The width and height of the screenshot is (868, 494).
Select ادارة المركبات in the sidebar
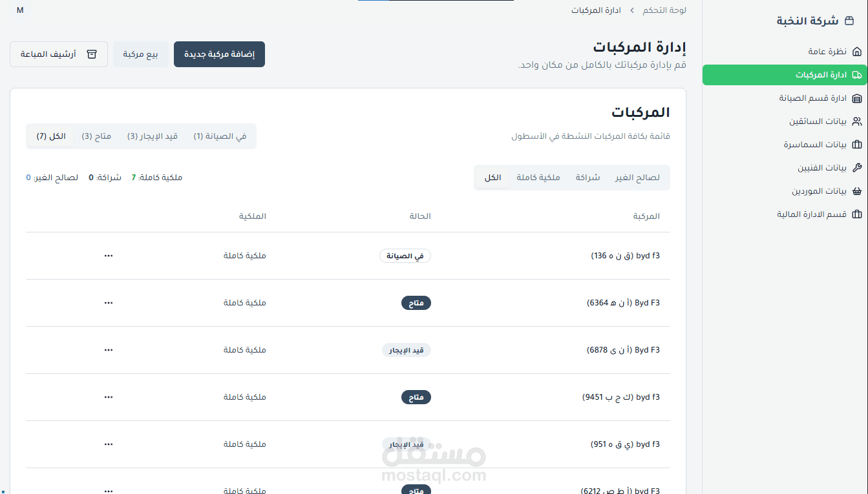tap(785, 75)
